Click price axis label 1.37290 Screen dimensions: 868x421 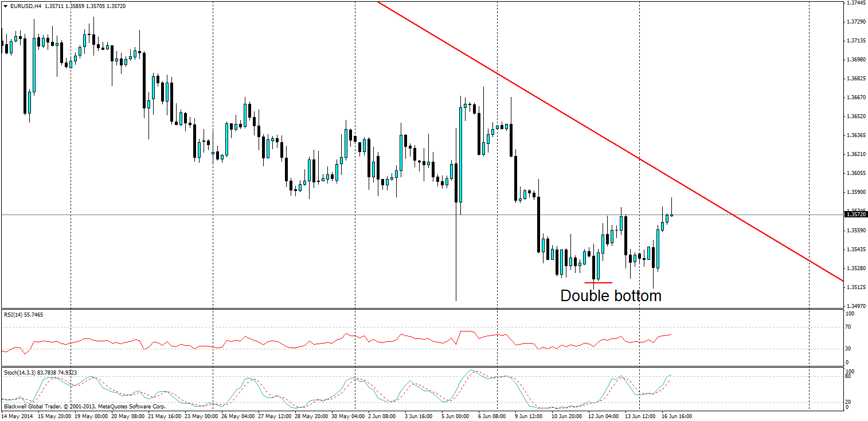pyautogui.click(x=857, y=22)
